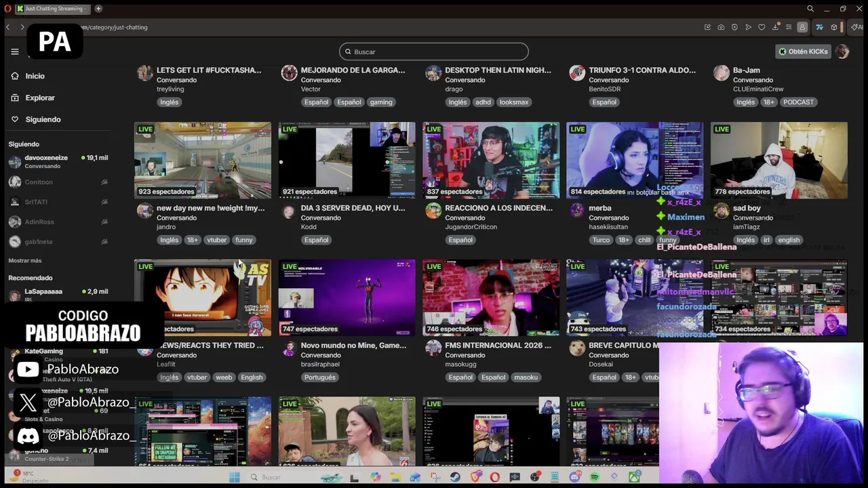Open Spotify from the taskbar
Screen dimensions: 868x488
pyautogui.click(x=595, y=477)
